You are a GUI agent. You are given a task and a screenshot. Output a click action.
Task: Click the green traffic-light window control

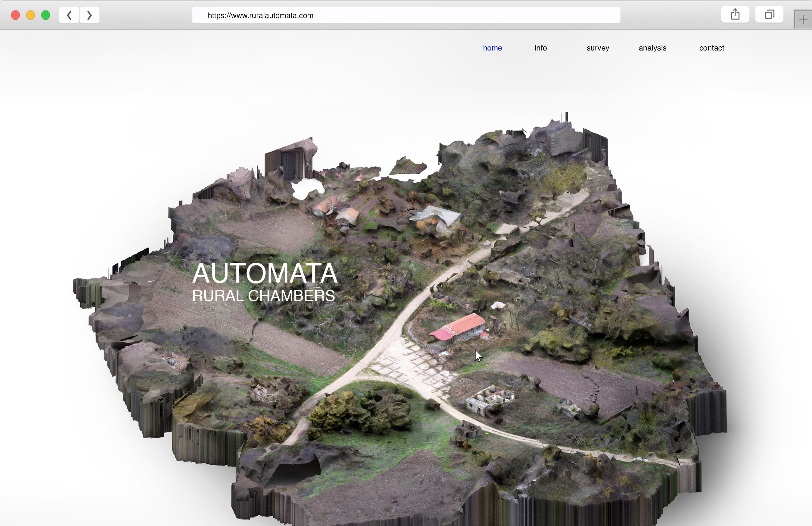[45, 15]
